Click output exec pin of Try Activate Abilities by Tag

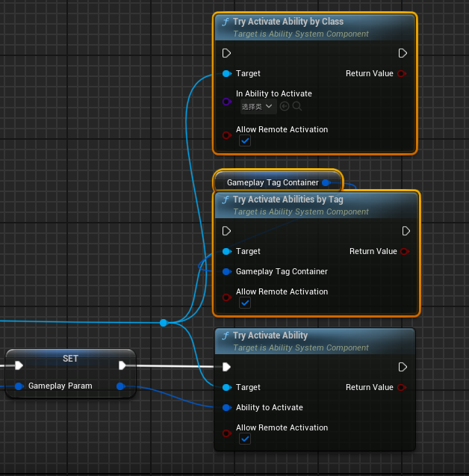click(x=406, y=231)
